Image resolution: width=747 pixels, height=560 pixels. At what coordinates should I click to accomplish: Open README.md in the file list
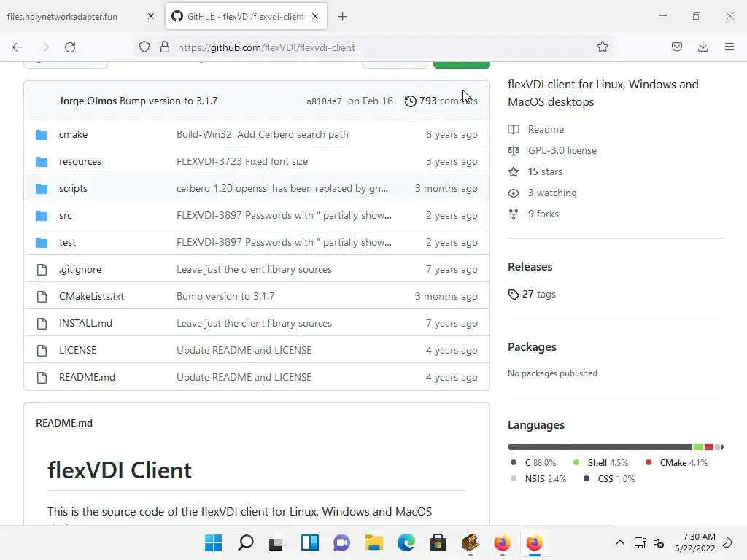click(88, 377)
